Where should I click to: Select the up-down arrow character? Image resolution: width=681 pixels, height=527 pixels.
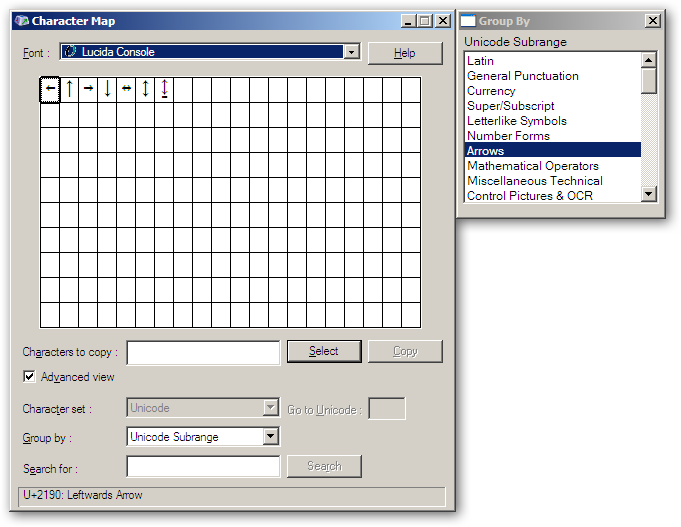[x=145, y=89]
